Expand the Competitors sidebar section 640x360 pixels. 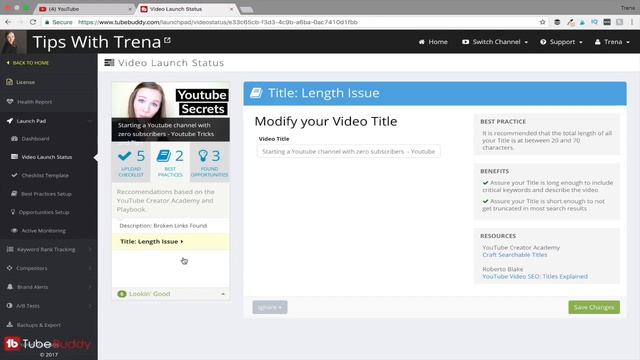(x=90, y=268)
